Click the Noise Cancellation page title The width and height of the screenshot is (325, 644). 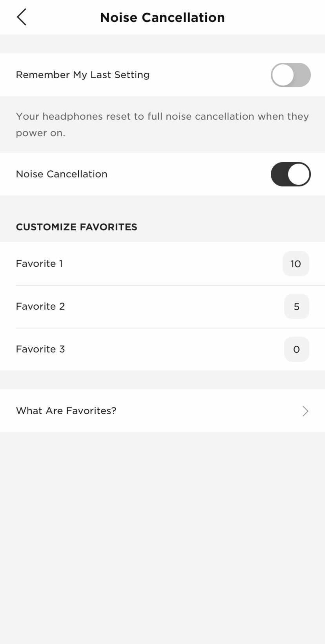[x=162, y=18]
